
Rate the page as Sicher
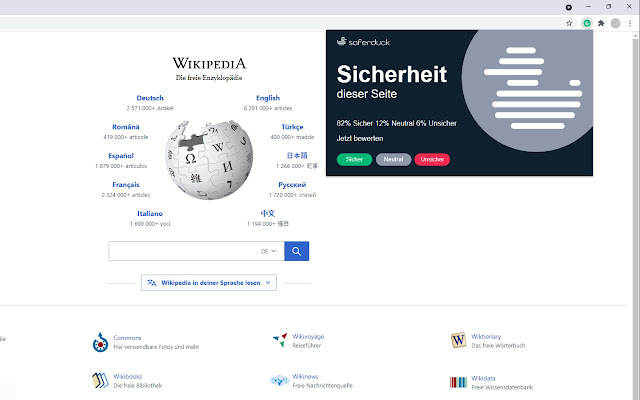[x=354, y=159]
